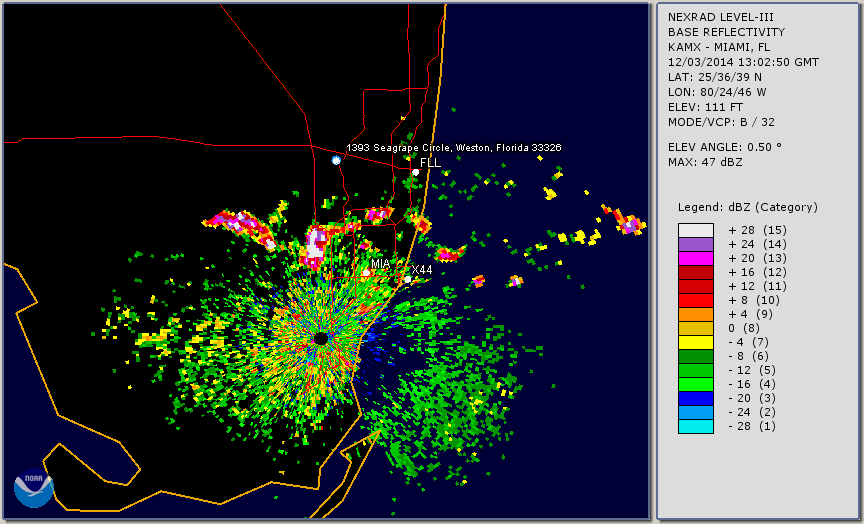The image size is (864, 524).
Task: Click the MAX: 47 dBZ line
Action: 705,162
